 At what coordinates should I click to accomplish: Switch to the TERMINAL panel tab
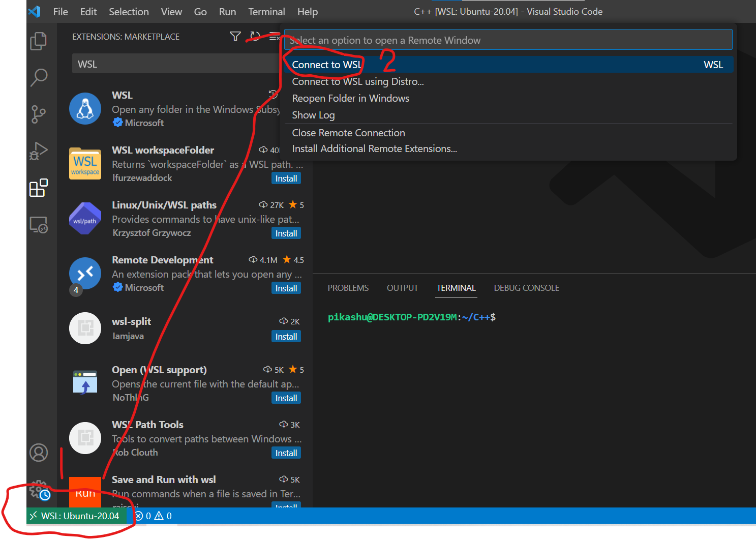click(456, 288)
